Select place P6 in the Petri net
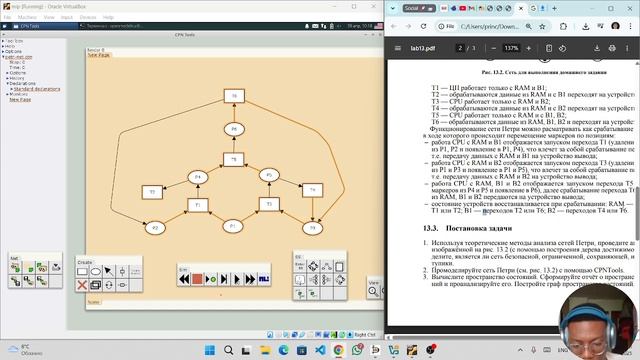 coord(234,129)
